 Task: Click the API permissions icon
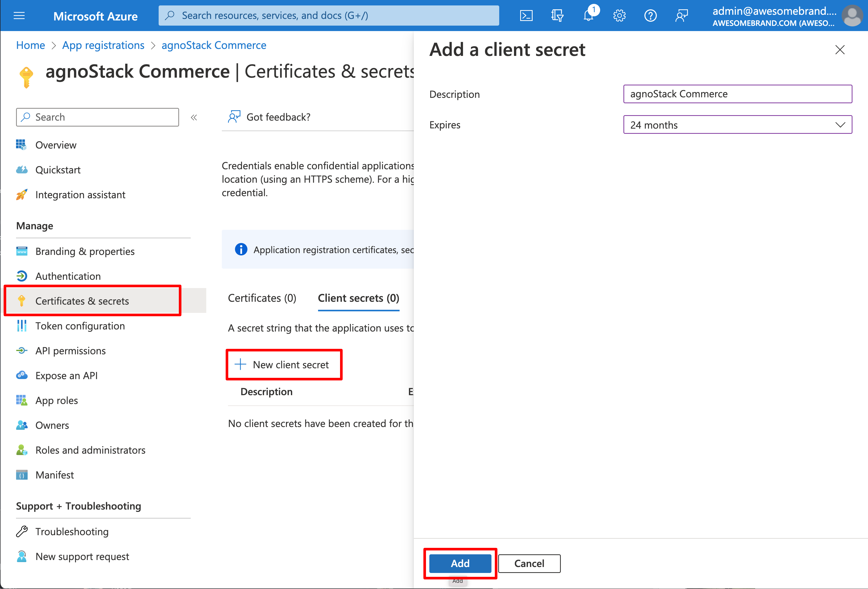coord(22,351)
